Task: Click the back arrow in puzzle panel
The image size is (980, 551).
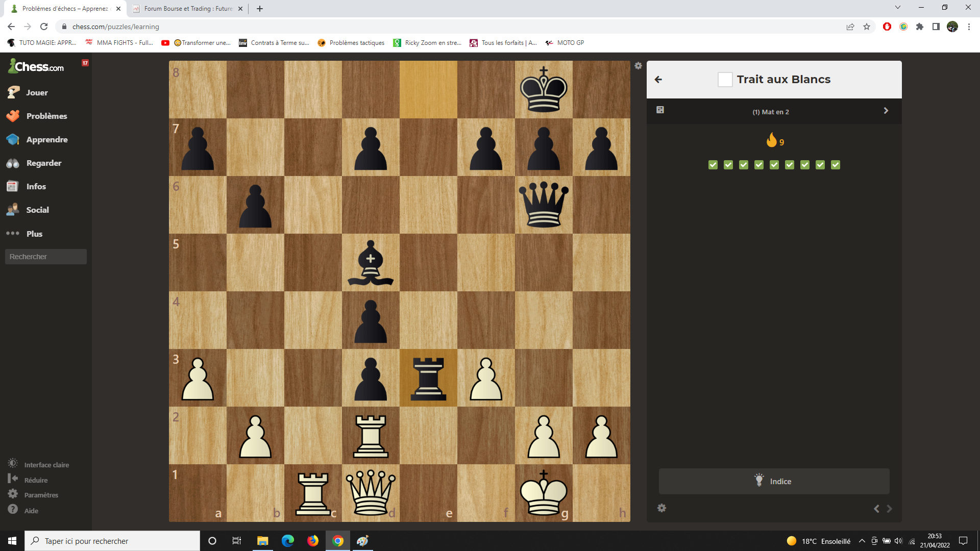Action: pos(658,80)
